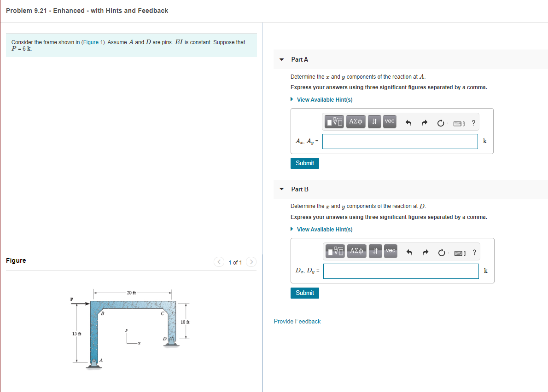
Task: Collapse the Part B section
Action: pyautogui.click(x=281, y=189)
